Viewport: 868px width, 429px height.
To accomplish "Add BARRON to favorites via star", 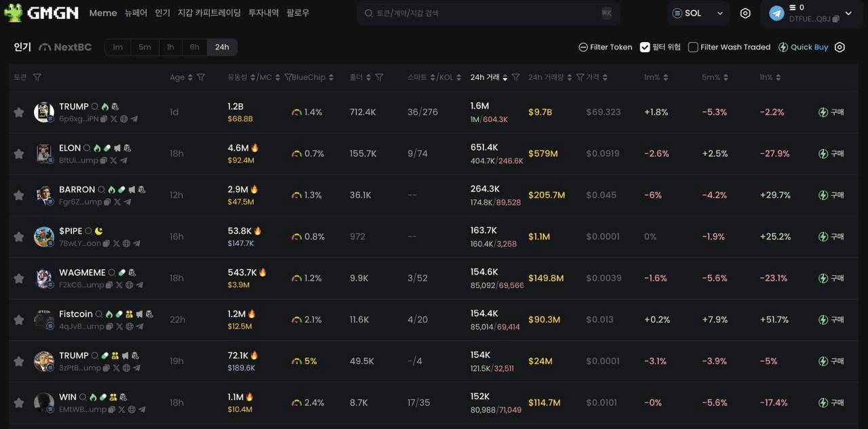I will pos(19,195).
